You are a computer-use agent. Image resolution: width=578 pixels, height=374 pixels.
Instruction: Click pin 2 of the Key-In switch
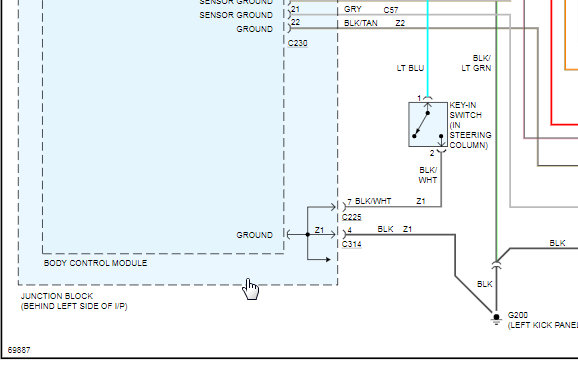(432, 153)
